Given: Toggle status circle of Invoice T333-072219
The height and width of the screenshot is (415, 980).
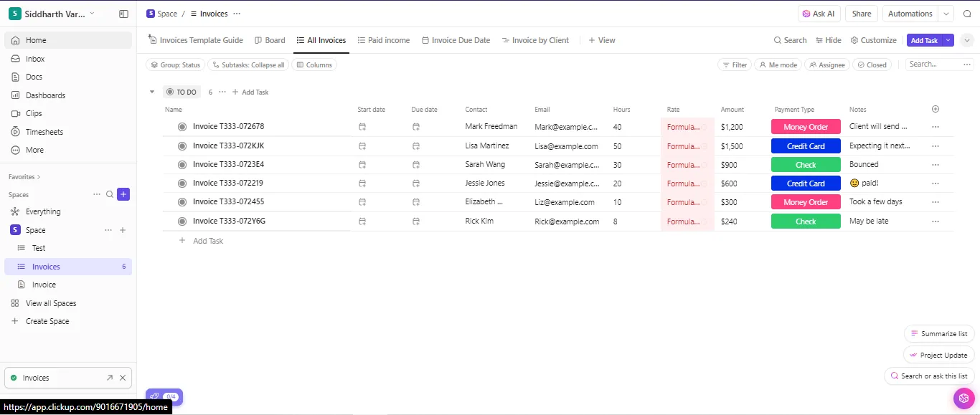Looking at the screenshot, I should pyautogui.click(x=182, y=183).
